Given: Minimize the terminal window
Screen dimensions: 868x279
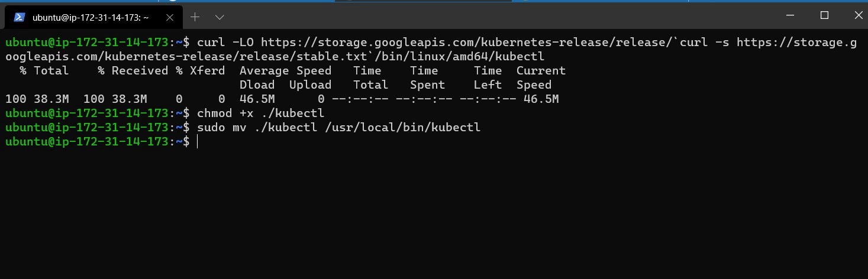Looking at the screenshot, I should tap(790, 16).
